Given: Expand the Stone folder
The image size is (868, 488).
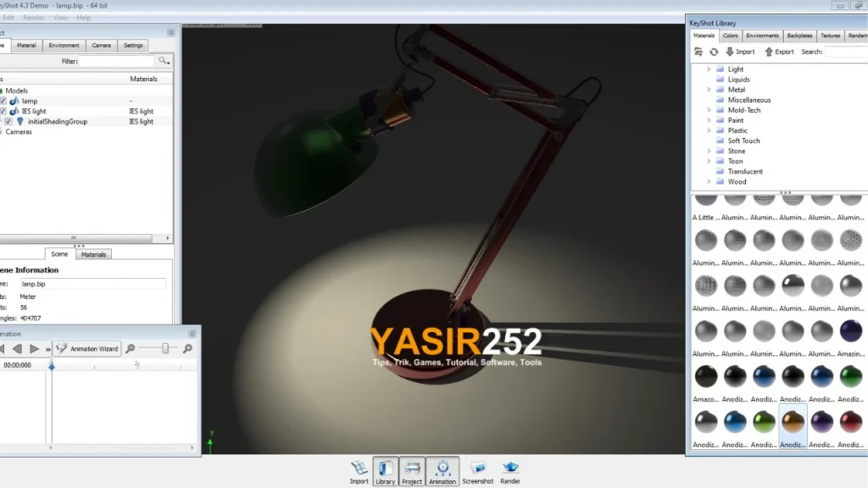Looking at the screenshot, I should tap(709, 151).
